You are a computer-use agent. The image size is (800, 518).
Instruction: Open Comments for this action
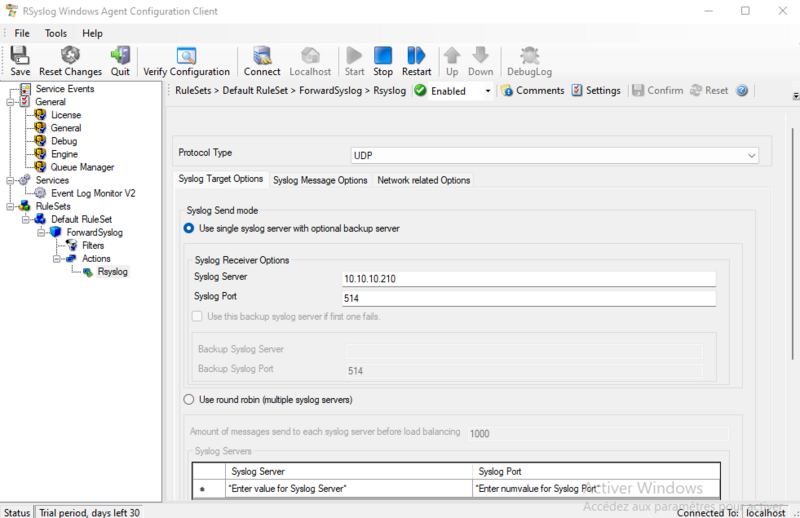(x=532, y=91)
